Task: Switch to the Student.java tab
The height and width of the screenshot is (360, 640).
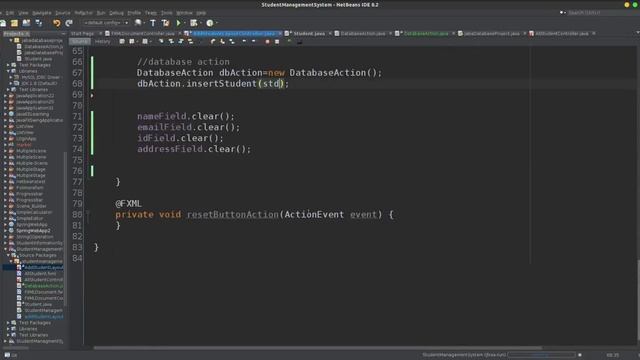Action: point(309,33)
